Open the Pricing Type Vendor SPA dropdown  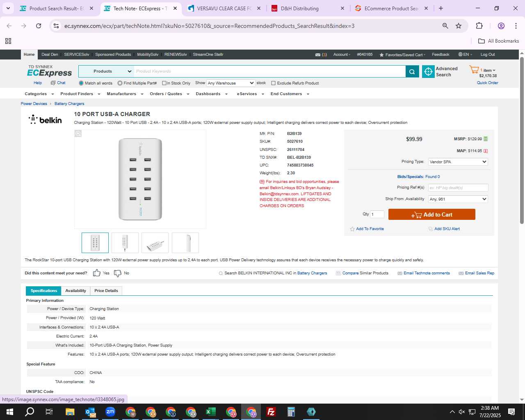click(458, 162)
